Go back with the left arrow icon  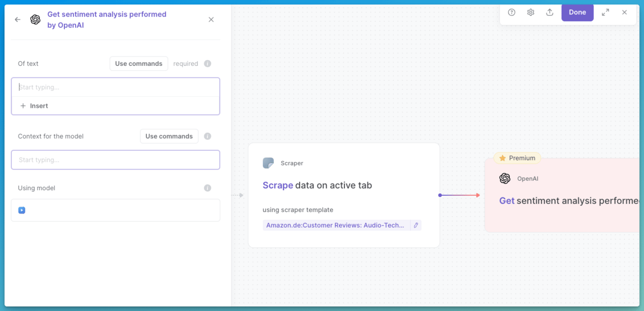click(x=17, y=19)
